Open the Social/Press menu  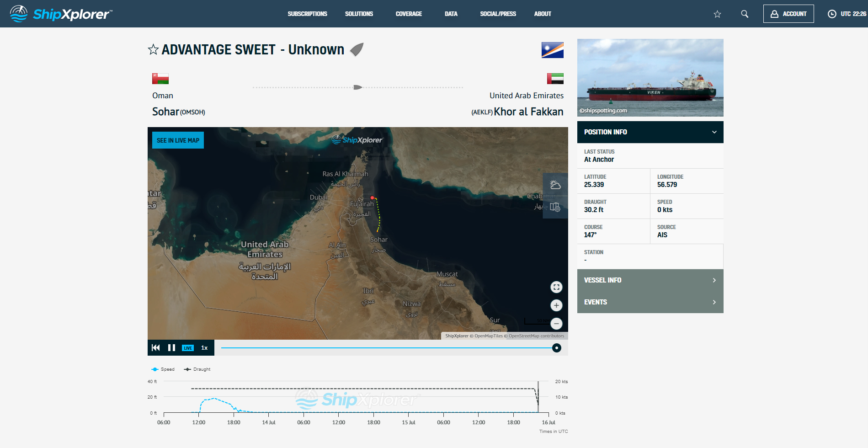tap(498, 14)
